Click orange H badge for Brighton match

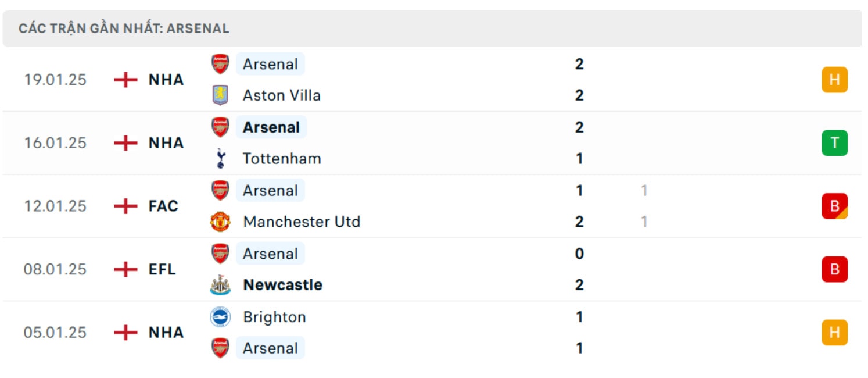tap(834, 333)
